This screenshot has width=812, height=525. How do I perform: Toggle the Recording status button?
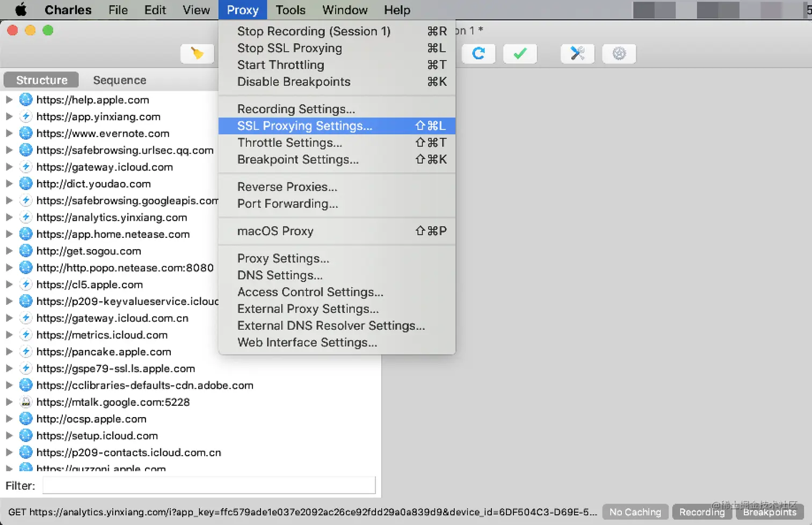coord(702,512)
